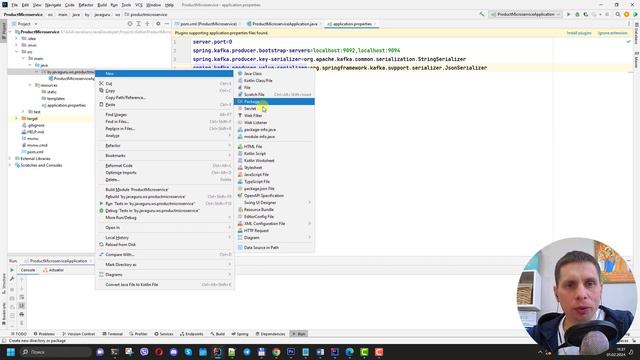Select HTML File in the submenu
Screen dimensions: 640x360
click(x=274, y=146)
